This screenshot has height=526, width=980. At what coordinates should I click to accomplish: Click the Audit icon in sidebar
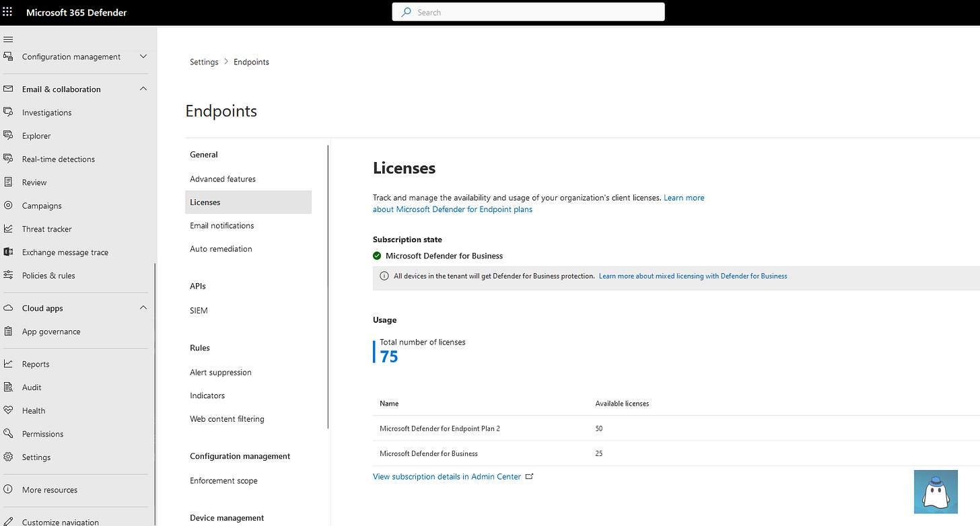pyautogui.click(x=8, y=387)
